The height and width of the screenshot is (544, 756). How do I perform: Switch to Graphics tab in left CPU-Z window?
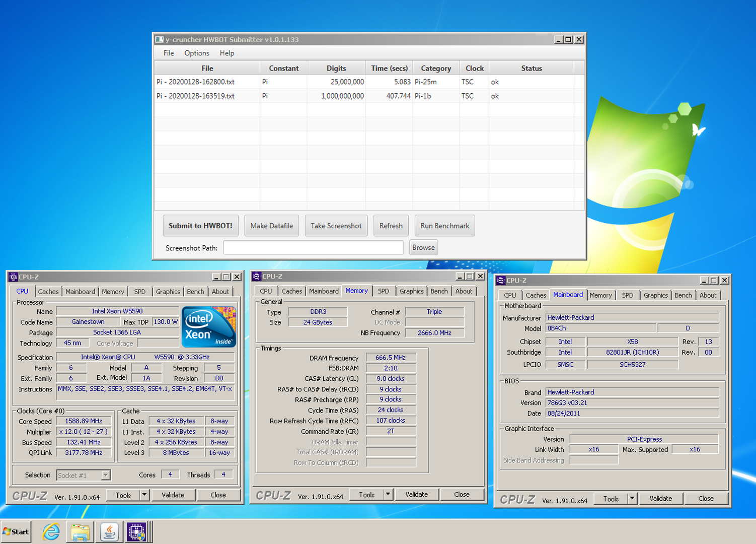(x=168, y=291)
